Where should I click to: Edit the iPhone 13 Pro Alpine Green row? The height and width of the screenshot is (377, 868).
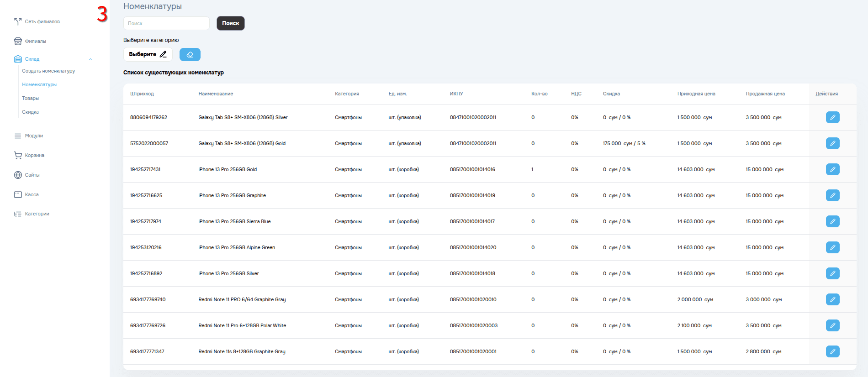[x=832, y=247]
